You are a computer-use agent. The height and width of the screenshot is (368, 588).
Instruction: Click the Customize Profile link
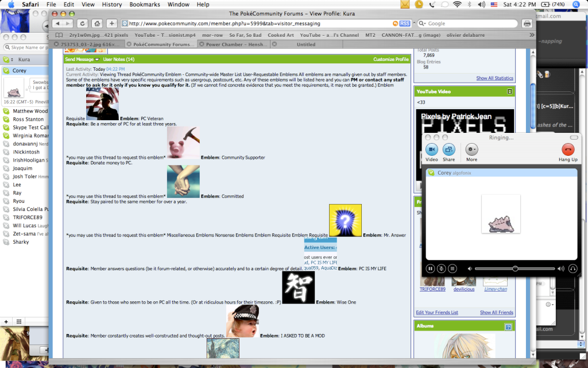(x=390, y=59)
